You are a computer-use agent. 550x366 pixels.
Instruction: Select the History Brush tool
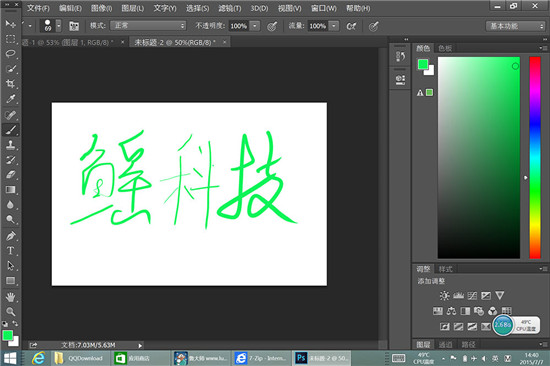[11, 160]
